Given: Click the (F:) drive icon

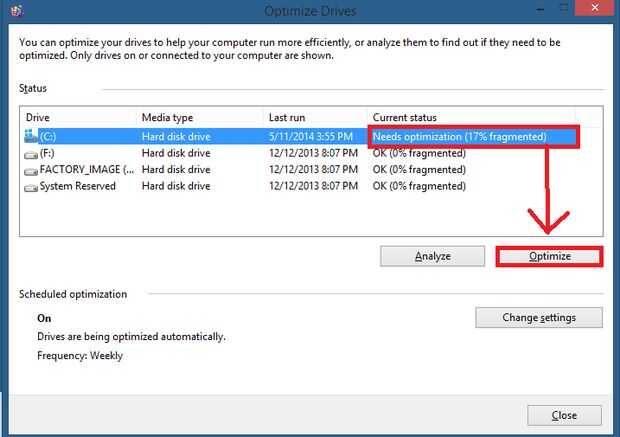Looking at the screenshot, I should tap(31, 153).
